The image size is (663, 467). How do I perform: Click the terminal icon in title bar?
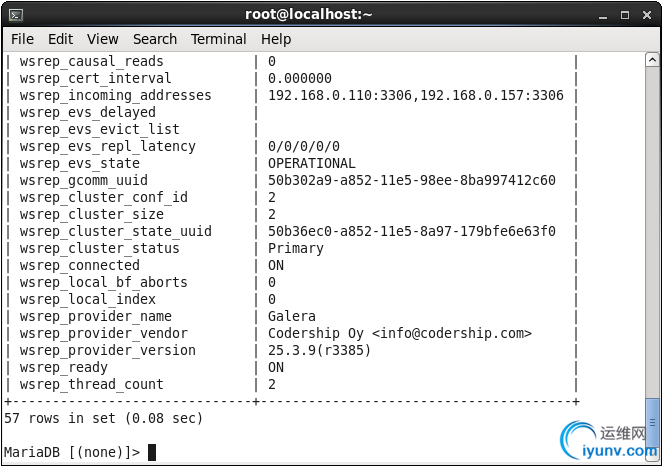click(16, 16)
